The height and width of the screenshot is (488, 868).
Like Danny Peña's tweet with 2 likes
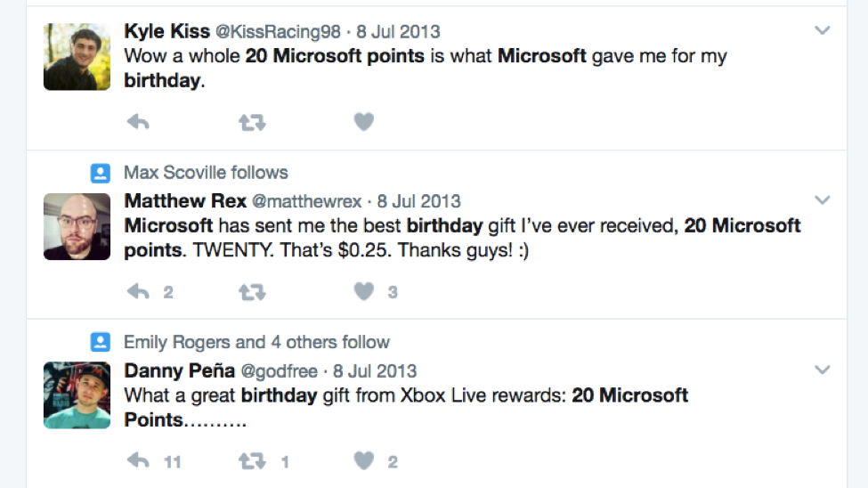point(364,461)
